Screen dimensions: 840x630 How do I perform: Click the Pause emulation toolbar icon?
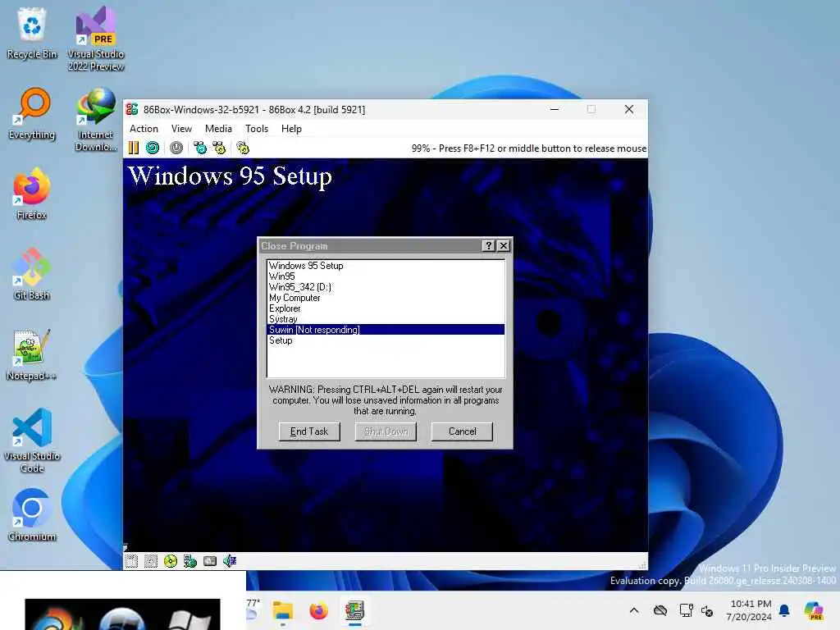click(134, 148)
